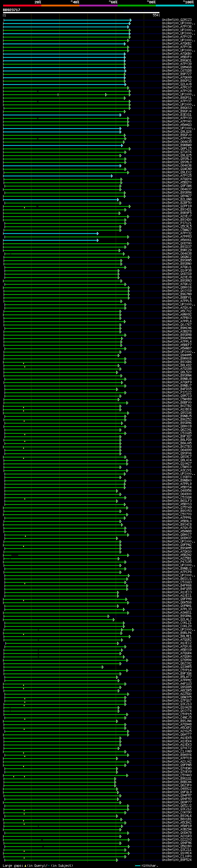Click the cyan alignment bar for UniRef100_A7PY32

coord(51,233)
